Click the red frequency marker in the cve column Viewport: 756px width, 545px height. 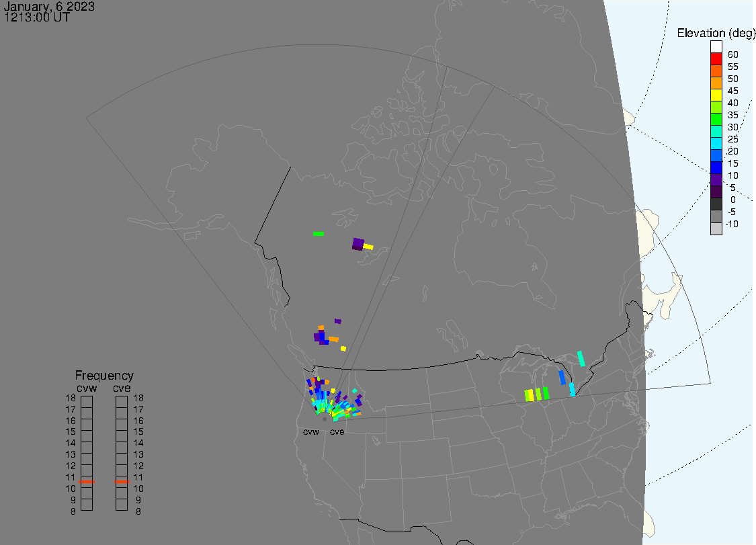[x=122, y=482]
